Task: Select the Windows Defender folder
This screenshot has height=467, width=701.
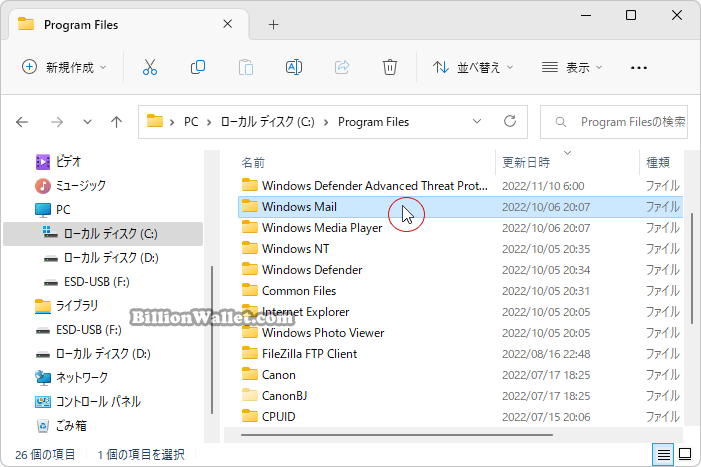Action: tap(460, 270)
